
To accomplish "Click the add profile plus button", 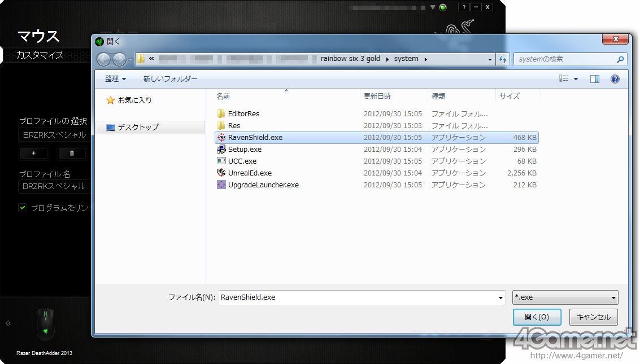I will tap(33, 154).
